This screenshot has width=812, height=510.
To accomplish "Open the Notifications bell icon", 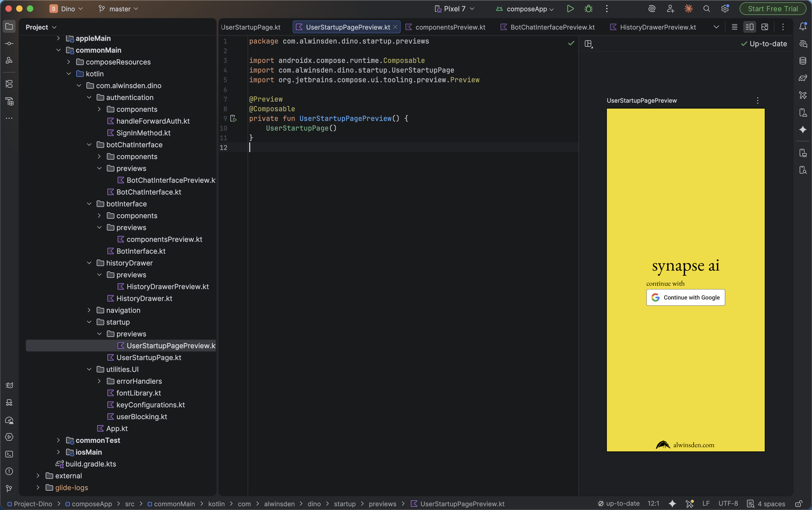I will click(x=803, y=27).
